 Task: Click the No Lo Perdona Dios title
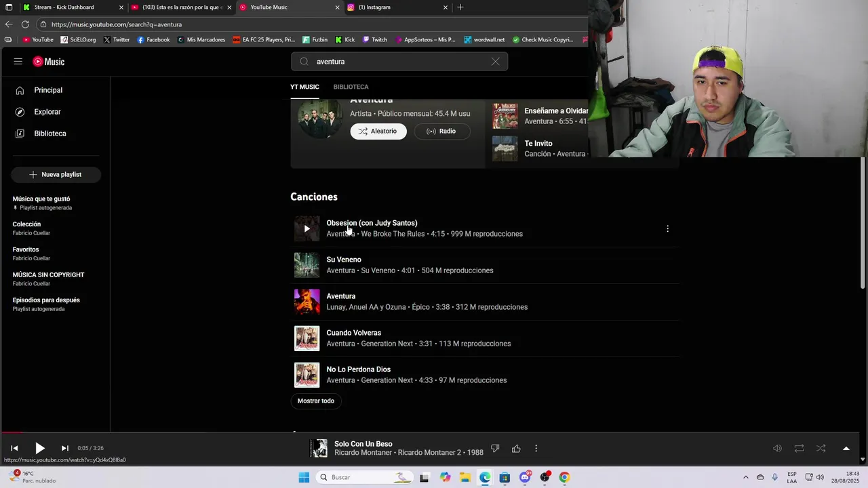pos(358,369)
